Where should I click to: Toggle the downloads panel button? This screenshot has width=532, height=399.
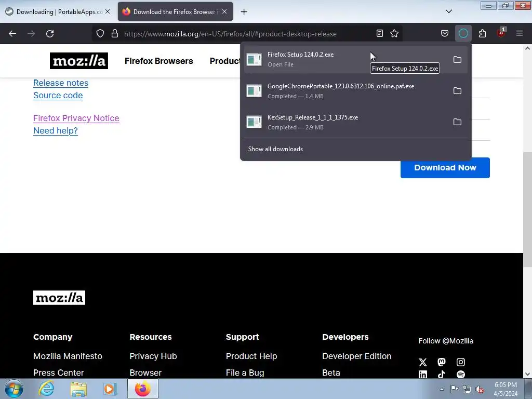coord(463,33)
